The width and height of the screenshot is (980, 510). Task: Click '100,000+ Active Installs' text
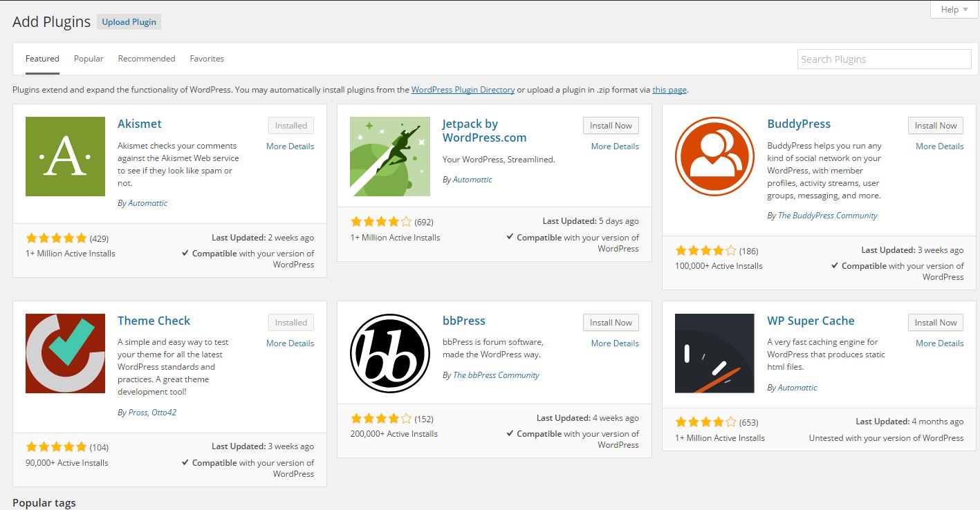(x=719, y=266)
